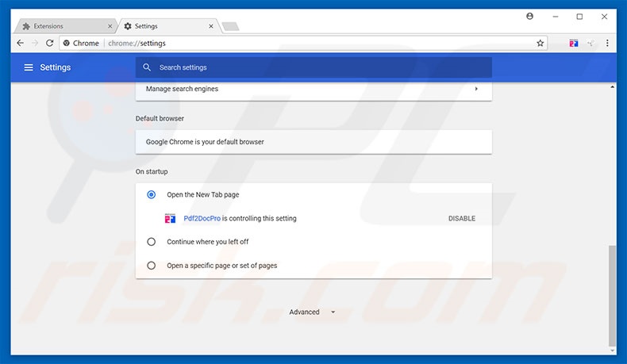Click the Default browser heading
627x364 pixels.
tap(160, 118)
